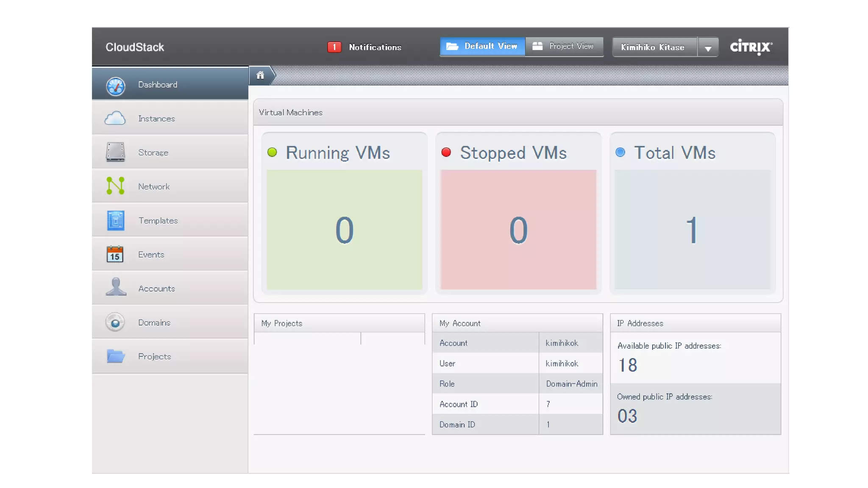Click the Domains globe icon
The image size is (868, 488).
[x=115, y=322]
